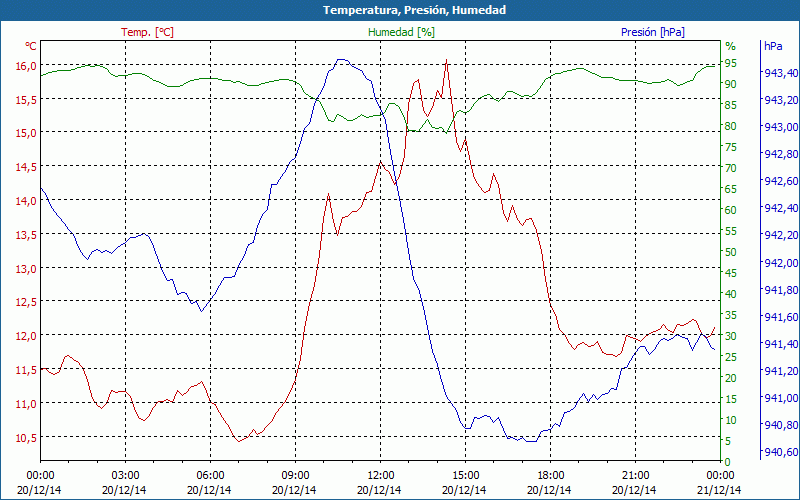The image size is (800, 500).
Task: Click the '942,20' pressure axis value
Action: coord(781,235)
